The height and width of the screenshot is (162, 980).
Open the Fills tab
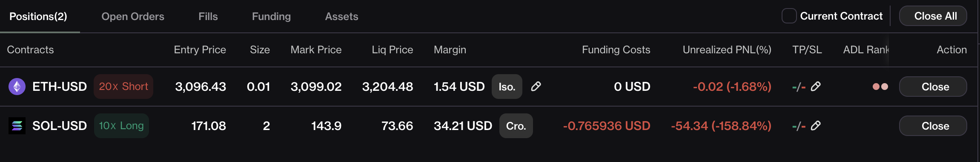point(208,16)
